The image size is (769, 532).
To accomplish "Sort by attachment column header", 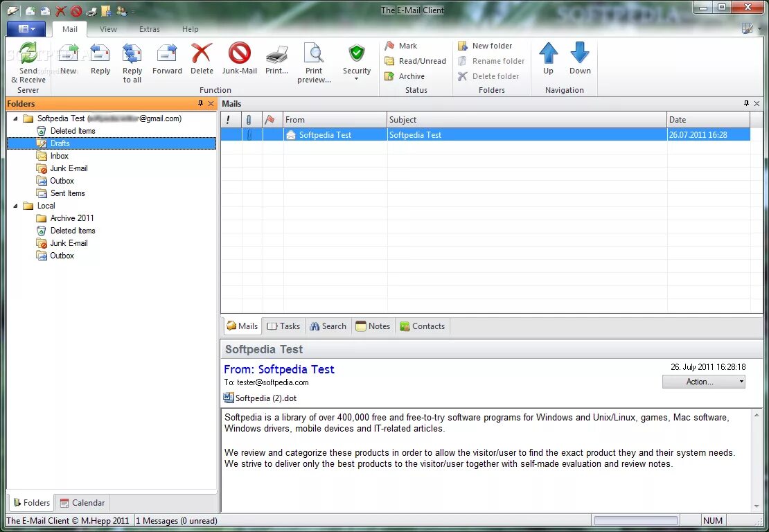I will tap(251, 120).
